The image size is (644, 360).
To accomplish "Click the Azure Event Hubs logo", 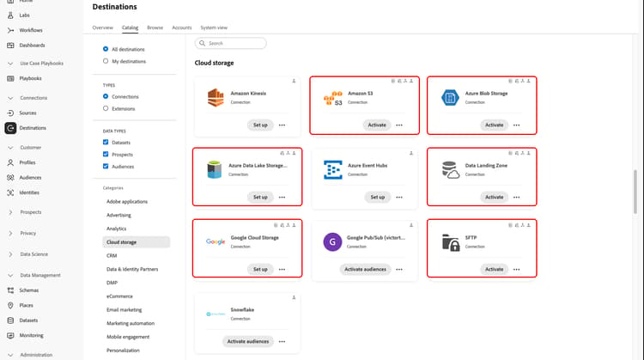I will 332,170.
